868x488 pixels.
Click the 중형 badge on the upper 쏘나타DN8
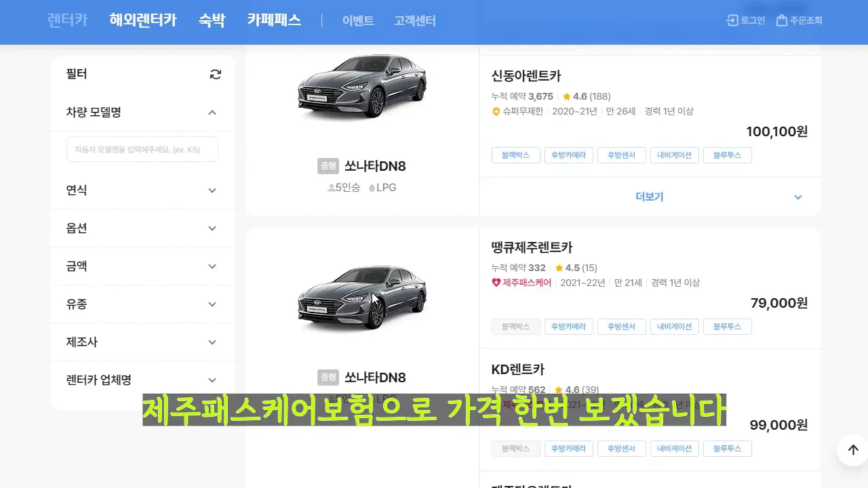pyautogui.click(x=328, y=166)
